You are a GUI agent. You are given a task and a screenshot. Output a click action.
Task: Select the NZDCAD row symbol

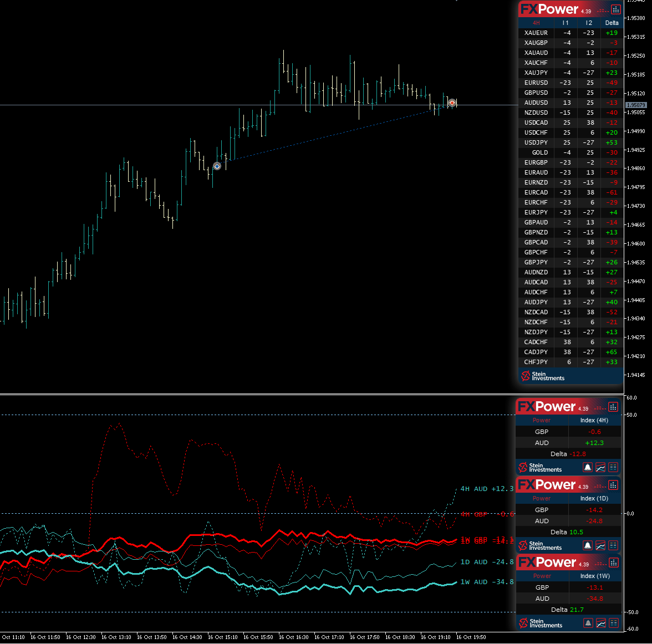(x=536, y=312)
